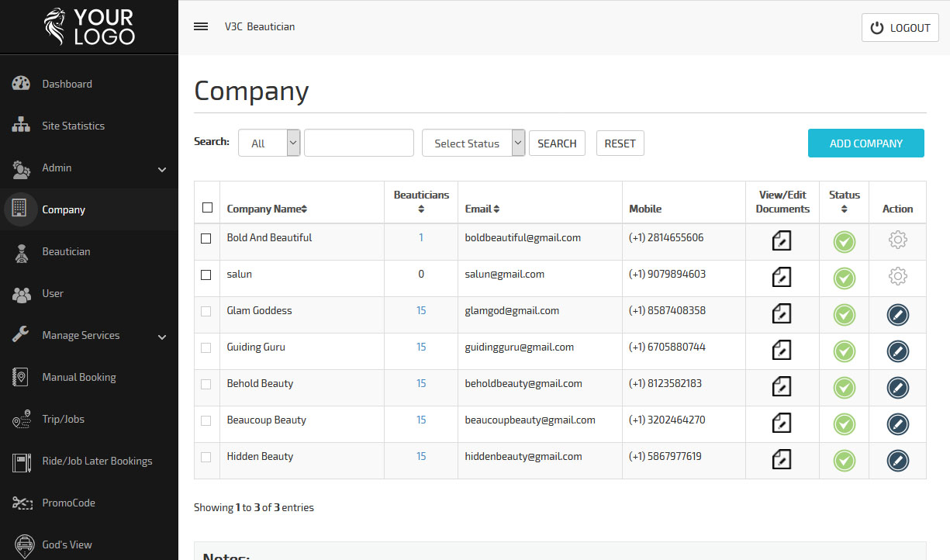Click email boldbeautiful@gmail.com
The width and height of the screenshot is (950, 560).
click(x=523, y=237)
